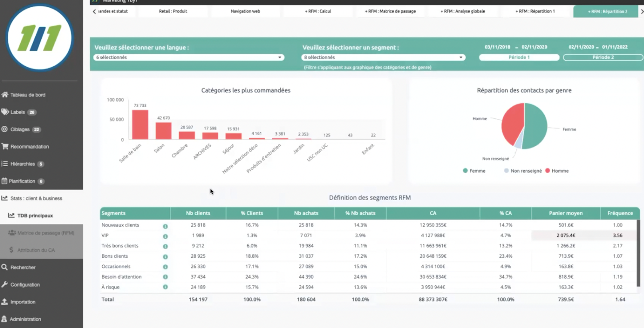Click the calendar icon beside Planification

[x=4, y=181]
